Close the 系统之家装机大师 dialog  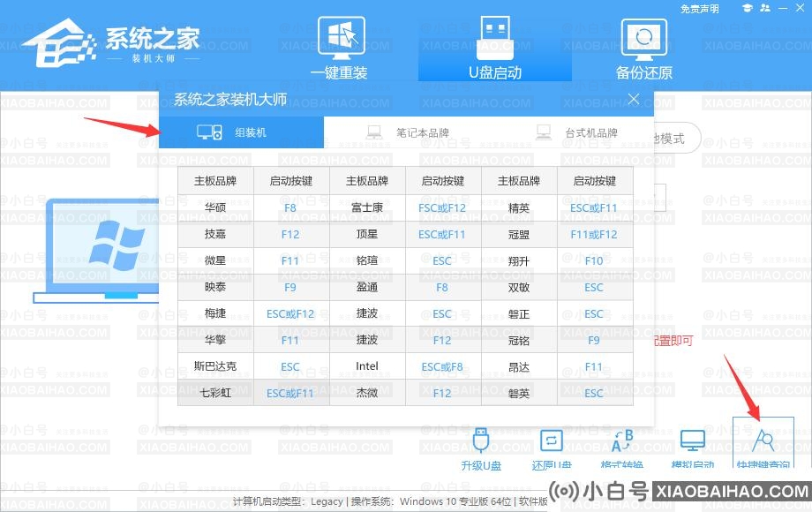point(634,99)
